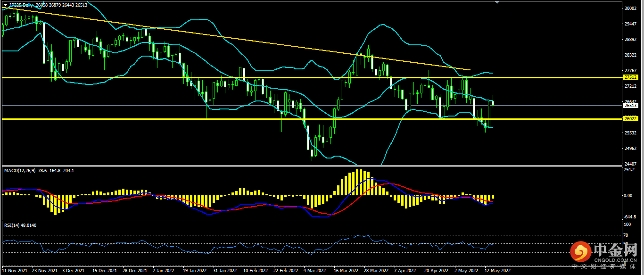This screenshot has height=275, width=644.
Task: Click the 11 Nov 2021 date label
Action: click(x=15, y=271)
